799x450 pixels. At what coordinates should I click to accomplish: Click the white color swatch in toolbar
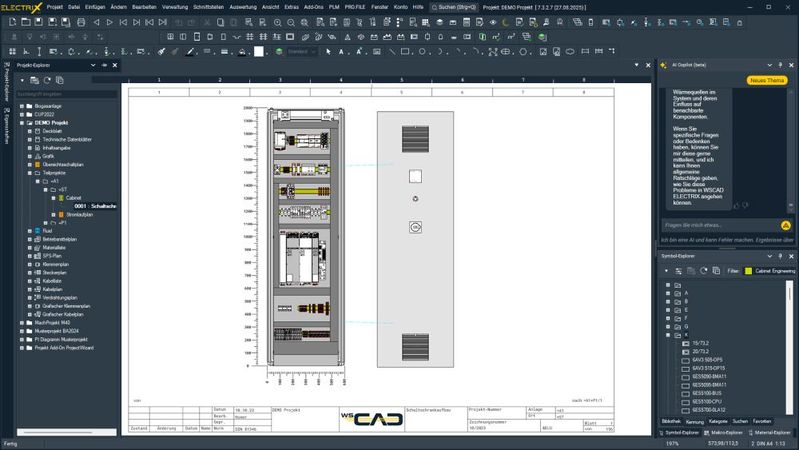coord(259,51)
